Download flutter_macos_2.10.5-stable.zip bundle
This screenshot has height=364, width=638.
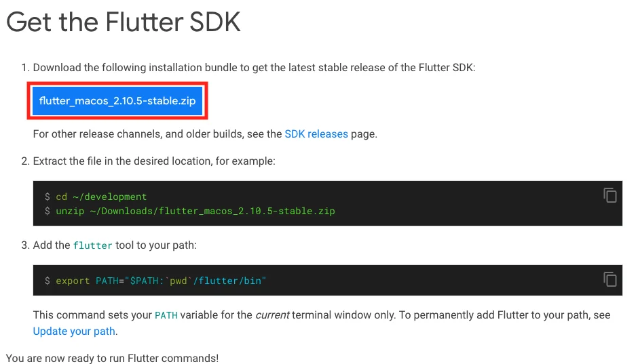[x=117, y=101]
